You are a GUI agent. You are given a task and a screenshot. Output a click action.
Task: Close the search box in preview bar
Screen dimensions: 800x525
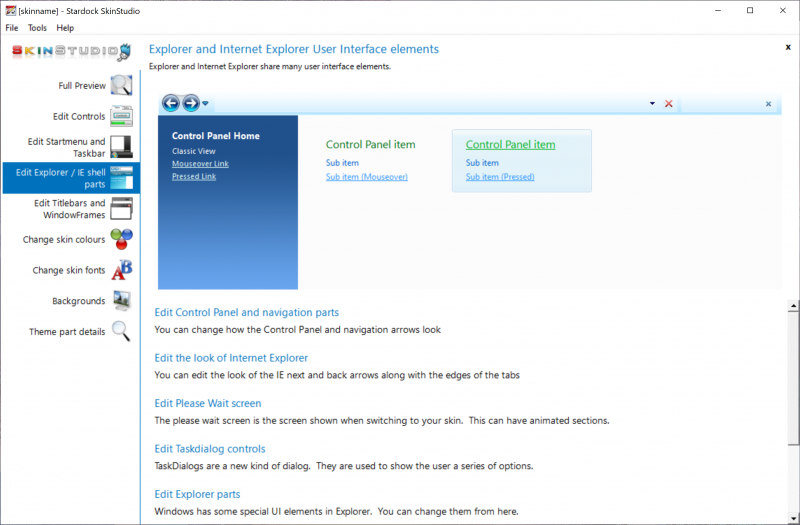[768, 104]
